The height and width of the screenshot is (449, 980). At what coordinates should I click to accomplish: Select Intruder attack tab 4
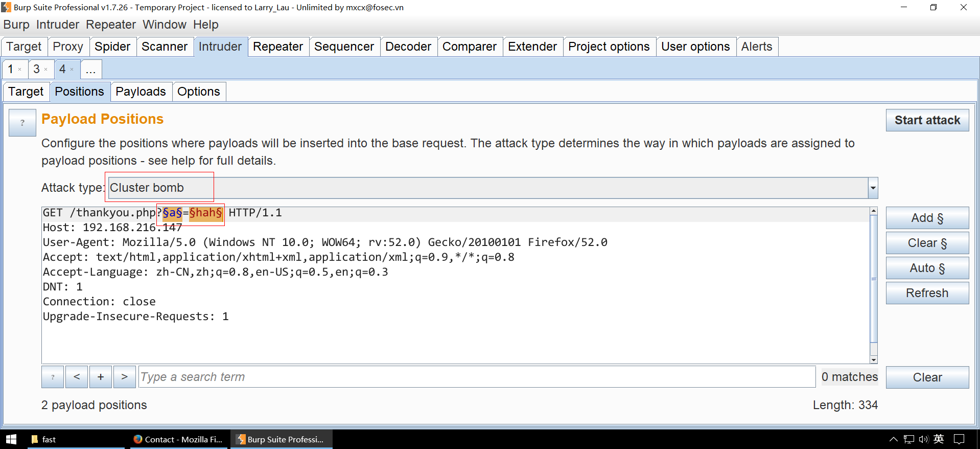pos(62,69)
